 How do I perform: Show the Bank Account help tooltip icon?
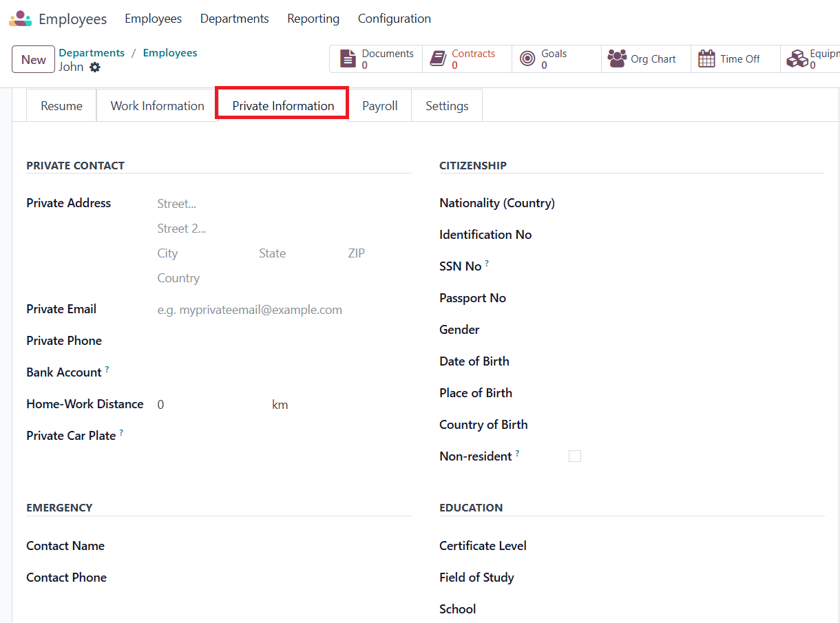pyautogui.click(x=107, y=369)
